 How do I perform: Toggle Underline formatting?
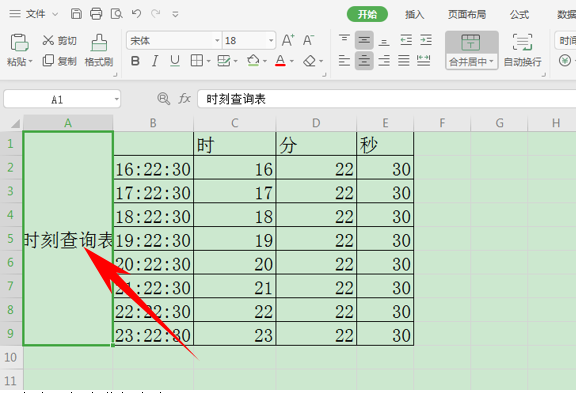(x=175, y=61)
